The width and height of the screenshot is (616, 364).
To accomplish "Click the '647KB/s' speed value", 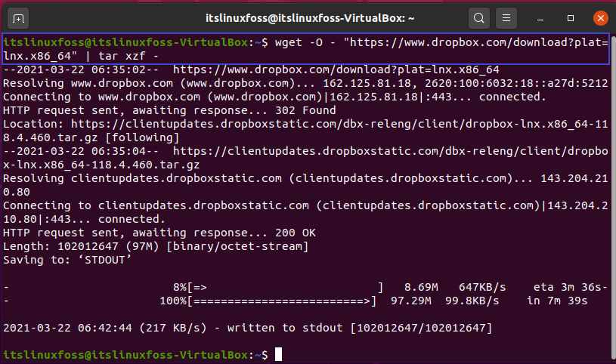I will tap(482, 288).
